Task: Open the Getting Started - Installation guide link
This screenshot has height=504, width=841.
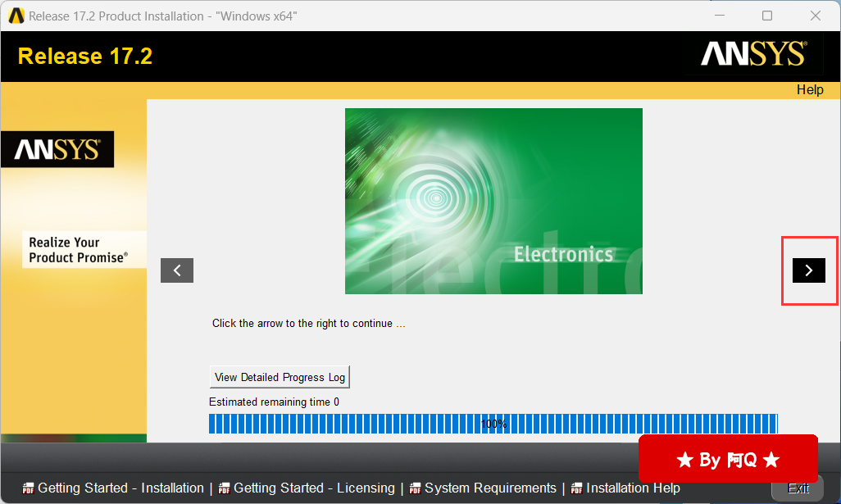Action: click(120, 488)
